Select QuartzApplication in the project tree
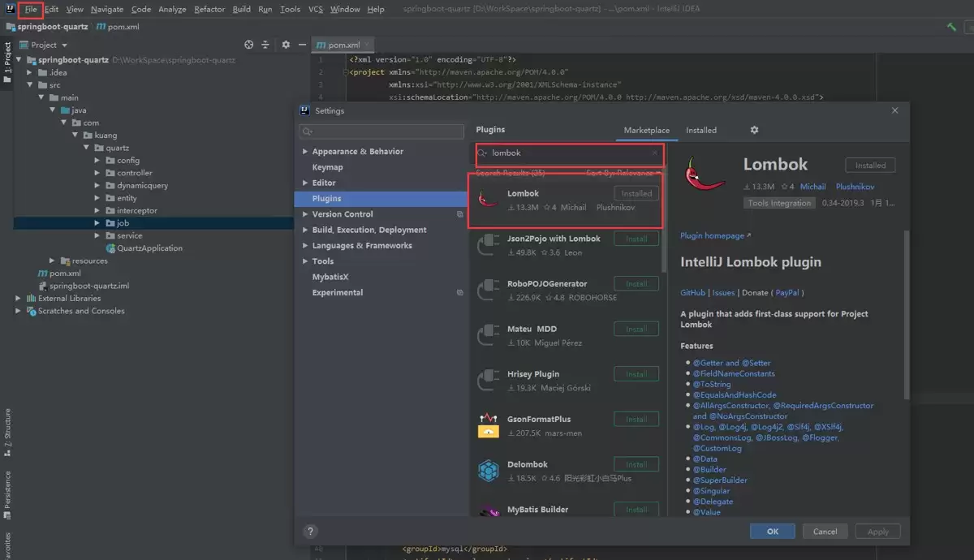This screenshot has width=974, height=560. click(149, 248)
